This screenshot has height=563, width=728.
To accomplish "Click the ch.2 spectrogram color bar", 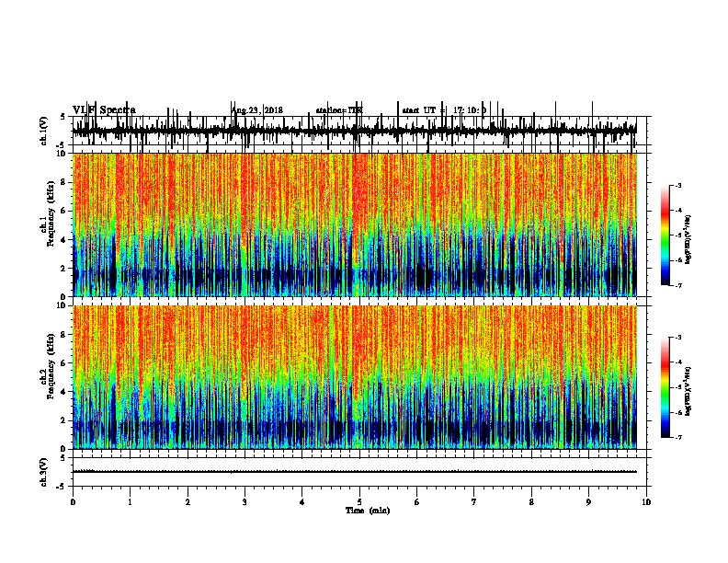I will (665, 387).
